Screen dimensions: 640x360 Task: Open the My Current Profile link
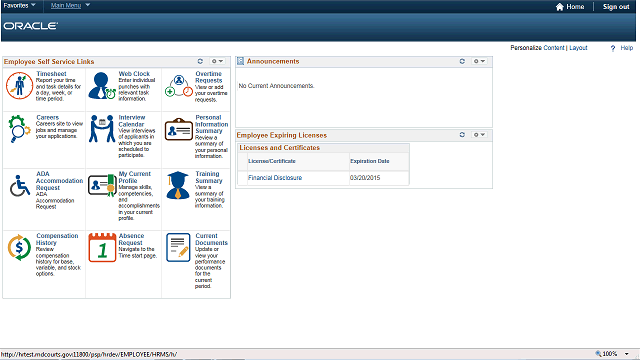click(135, 177)
